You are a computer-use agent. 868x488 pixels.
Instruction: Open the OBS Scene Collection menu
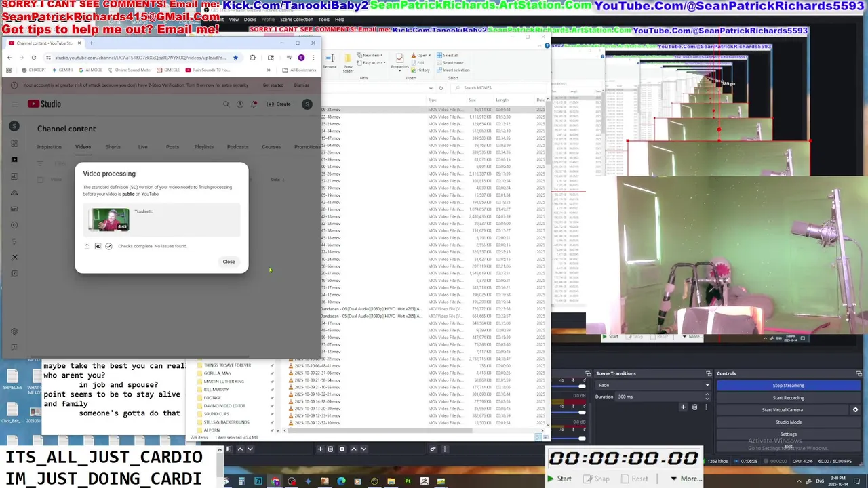[297, 20]
